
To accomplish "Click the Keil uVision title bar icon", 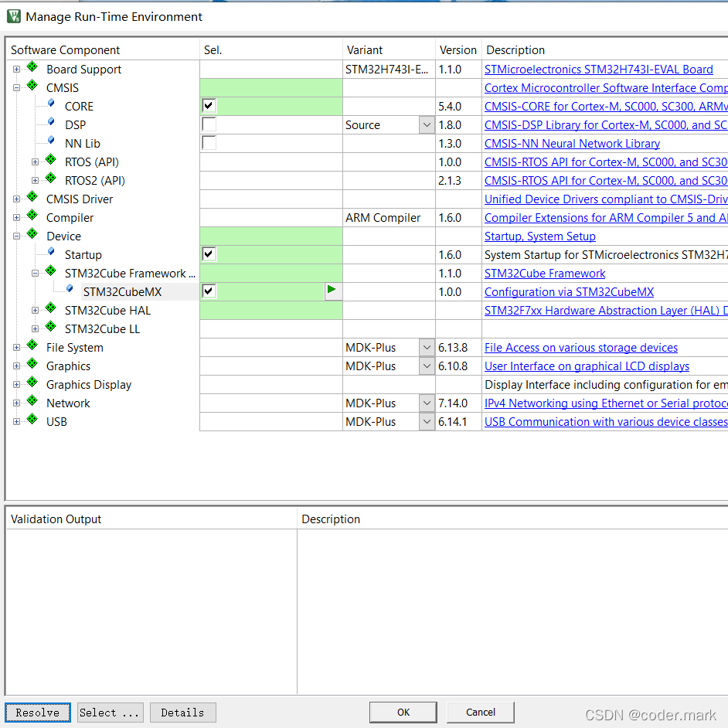I will (14, 16).
